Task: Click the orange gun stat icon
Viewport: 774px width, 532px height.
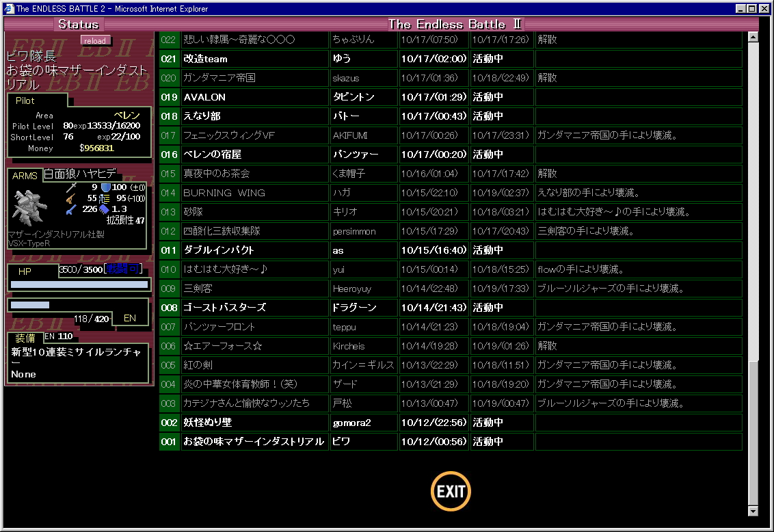Action: (70, 198)
